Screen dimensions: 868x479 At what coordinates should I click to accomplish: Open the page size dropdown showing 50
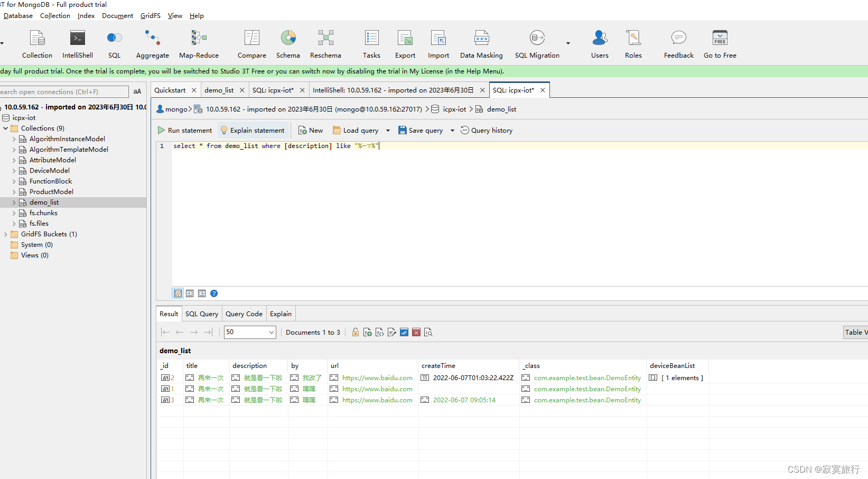pyautogui.click(x=250, y=332)
